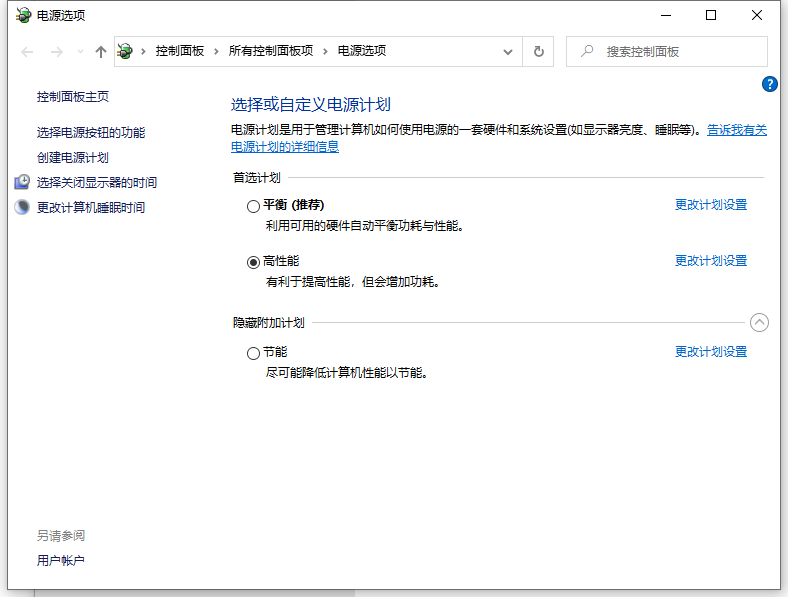Image resolution: width=788 pixels, height=597 pixels.
Task: Click the blue help question mark icon
Action: point(770,85)
